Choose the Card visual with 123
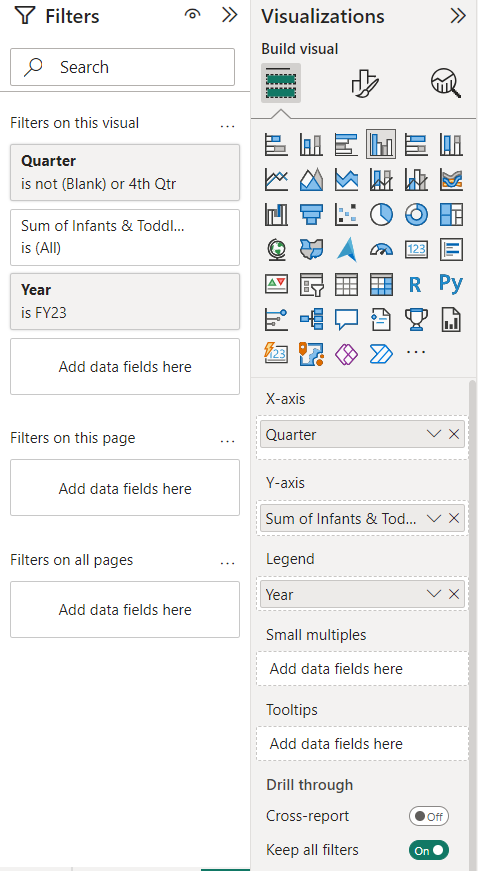 click(416, 249)
